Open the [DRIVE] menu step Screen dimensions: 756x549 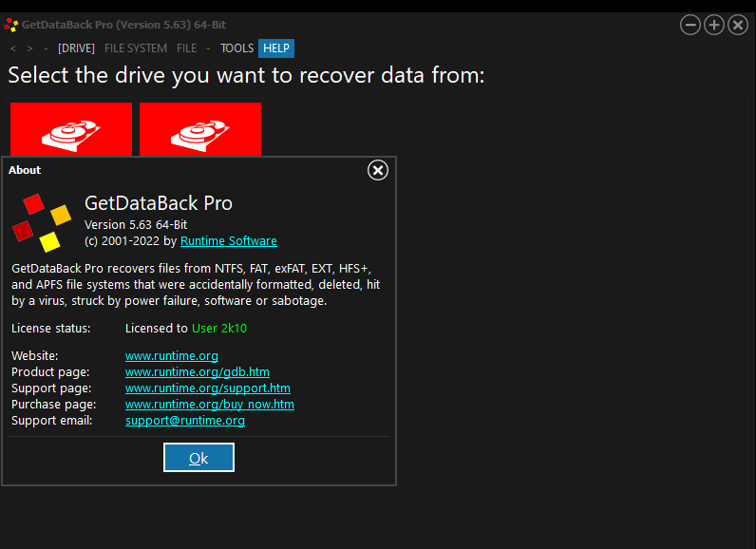[x=76, y=48]
